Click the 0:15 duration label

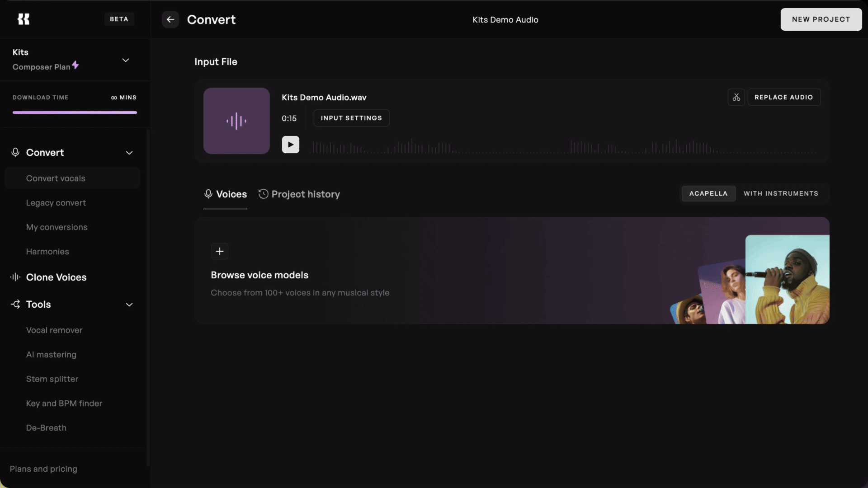coord(289,118)
